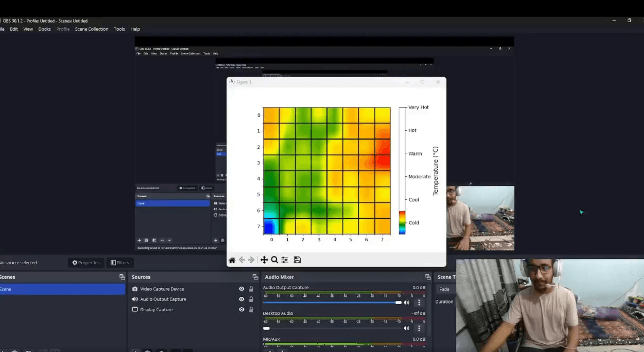644x352 pixels.
Task: Open the Tools menu
Action: (119, 29)
